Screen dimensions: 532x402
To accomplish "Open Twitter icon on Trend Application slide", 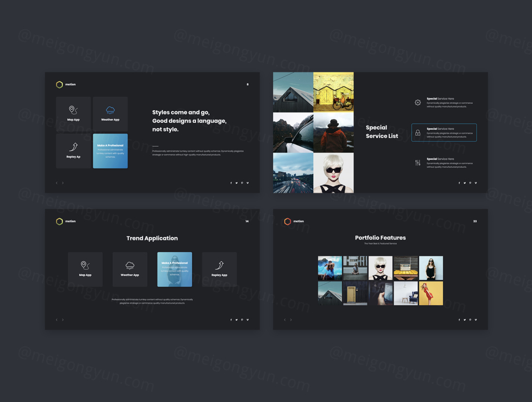I will 237,320.
